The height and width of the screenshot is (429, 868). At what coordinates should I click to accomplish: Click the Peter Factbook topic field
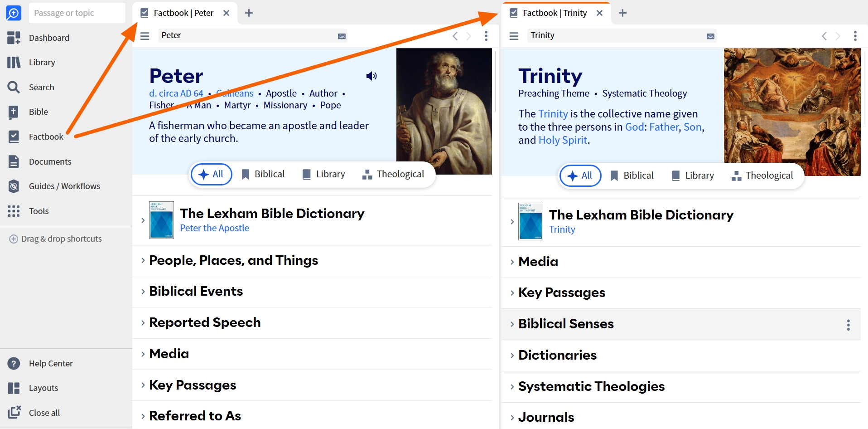pyautogui.click(x=253, y=36)
